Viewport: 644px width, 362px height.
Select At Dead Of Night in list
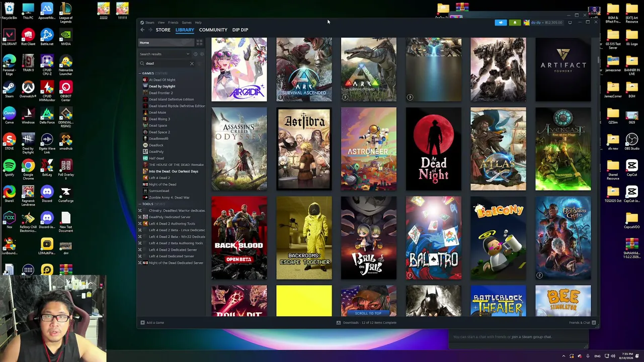pos(162,80)
